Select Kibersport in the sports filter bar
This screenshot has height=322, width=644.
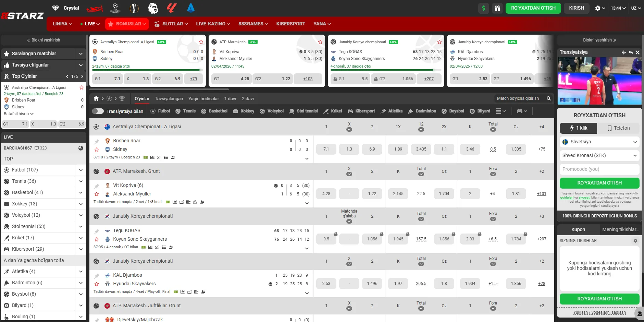pos(361,111)
